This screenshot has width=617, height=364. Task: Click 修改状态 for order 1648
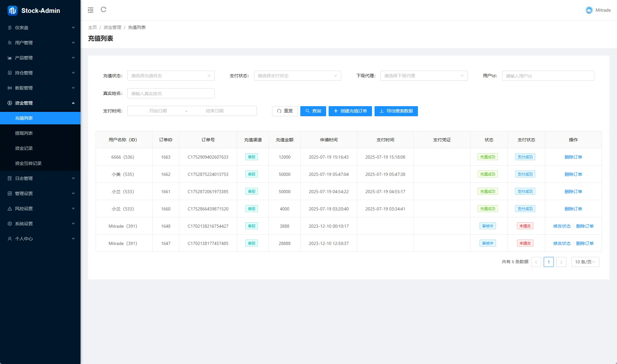[x=562, y=226]
